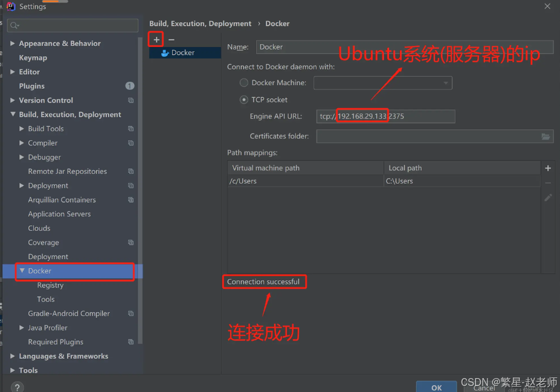Open Coverage settings page
Screen dimensions: 560x392
43,242
